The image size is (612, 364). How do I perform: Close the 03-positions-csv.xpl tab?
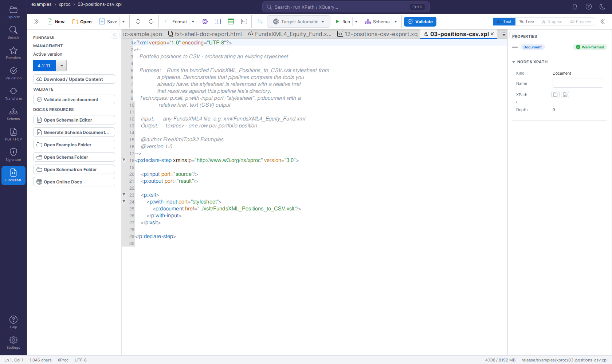(x=493, y=34)
